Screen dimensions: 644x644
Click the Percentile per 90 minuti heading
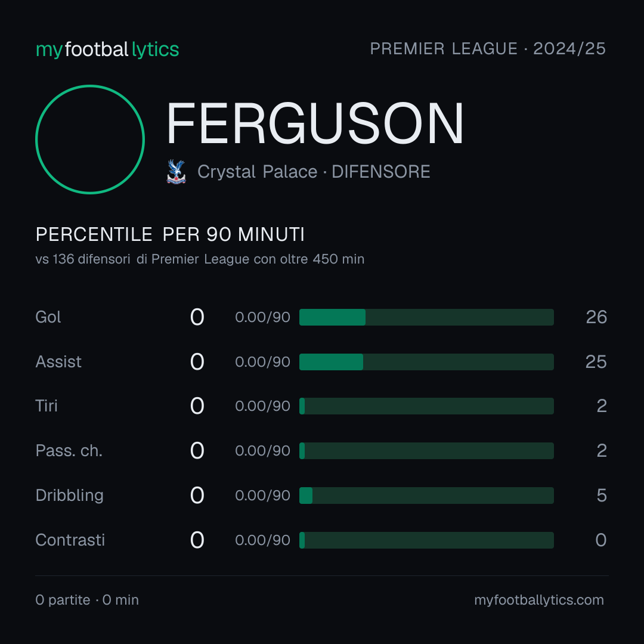coord(170,234)
